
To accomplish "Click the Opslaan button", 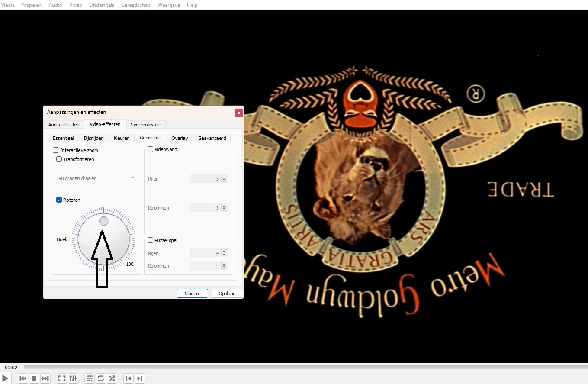I will (227, 294).
